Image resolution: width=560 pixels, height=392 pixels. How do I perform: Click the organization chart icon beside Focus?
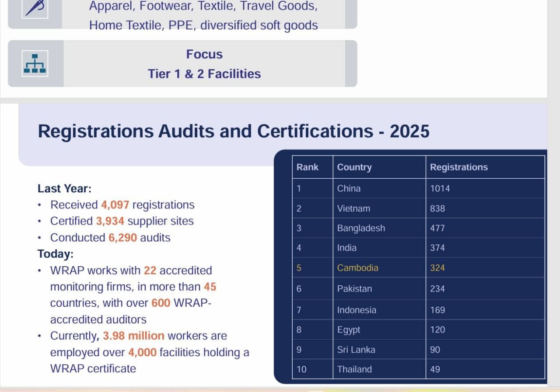click(x=35, y=64)
